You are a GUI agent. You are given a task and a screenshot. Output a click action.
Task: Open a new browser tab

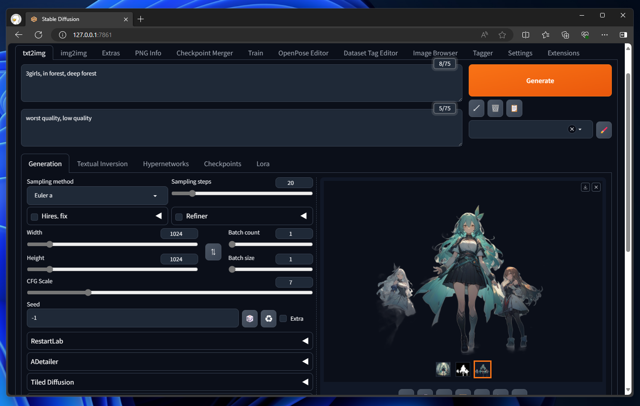(140, 19)
